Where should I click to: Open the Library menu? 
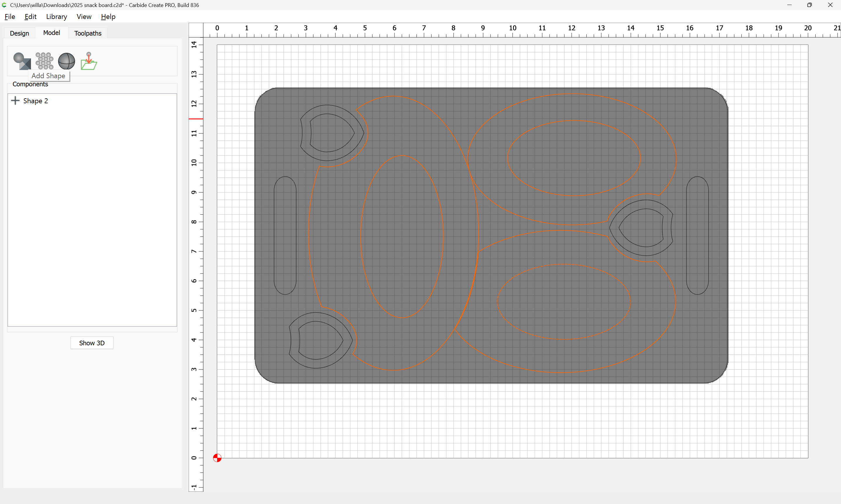[56, 17]
